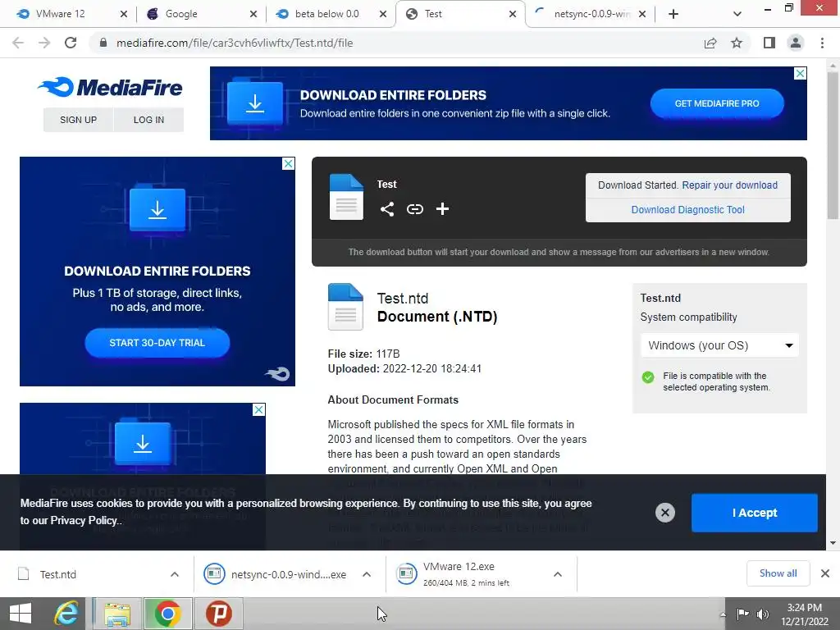Click START 30-DAY TRIAL button
Viewport: 840px width, 630px height.
coord(157,343)
